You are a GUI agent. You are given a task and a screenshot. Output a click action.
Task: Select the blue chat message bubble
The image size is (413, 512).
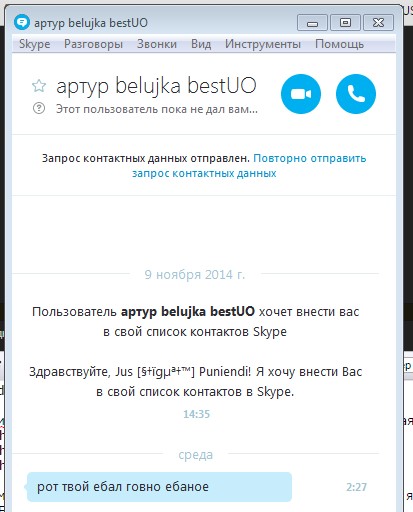[x=159, y=487]
